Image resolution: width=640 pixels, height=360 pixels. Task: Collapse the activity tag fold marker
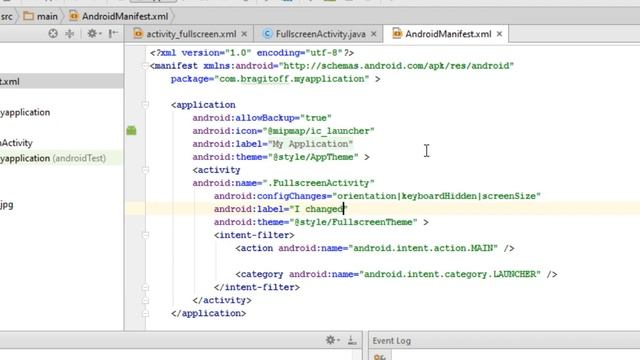(x=145, y=170)
